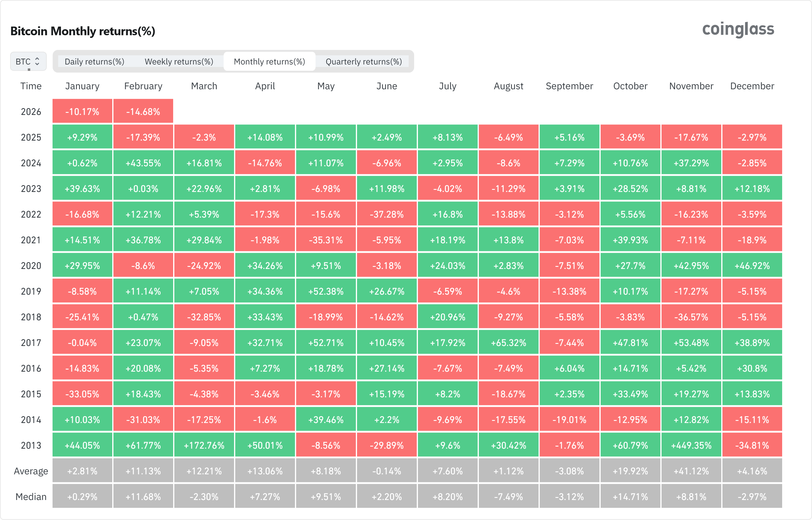The image size is (812, 520).
Task: Click the 2024 February cell +43.55%
Action: [143, 163]
